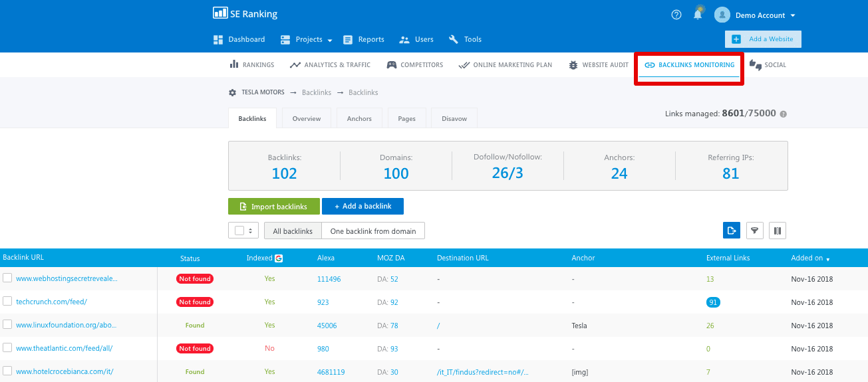Switch to the Pages tab
Viewport: 868px width, 382px height.
coord(407,118)
